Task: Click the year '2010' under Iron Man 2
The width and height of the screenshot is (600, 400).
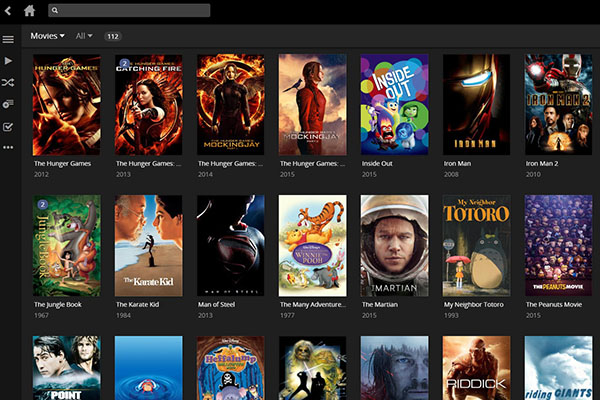Action: pyautogui.click(x=533, y=175)
